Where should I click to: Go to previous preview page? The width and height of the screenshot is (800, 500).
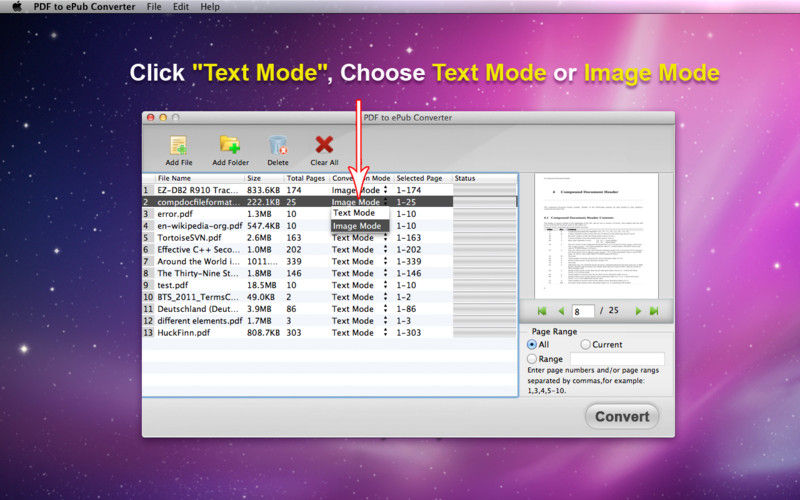pos(561,311)
